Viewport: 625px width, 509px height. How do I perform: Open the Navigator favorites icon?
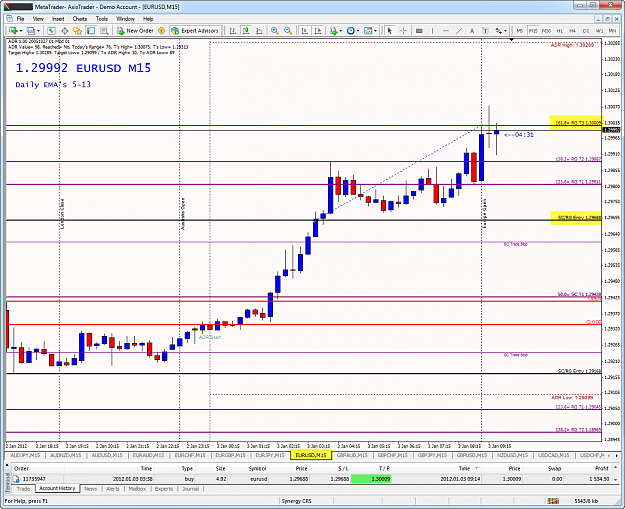click(x=77, y=31)
